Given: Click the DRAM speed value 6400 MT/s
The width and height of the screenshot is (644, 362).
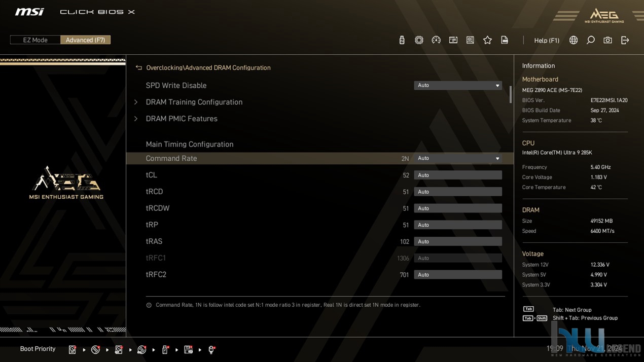Looking at the screenshot, I should (x=602, y=231).
